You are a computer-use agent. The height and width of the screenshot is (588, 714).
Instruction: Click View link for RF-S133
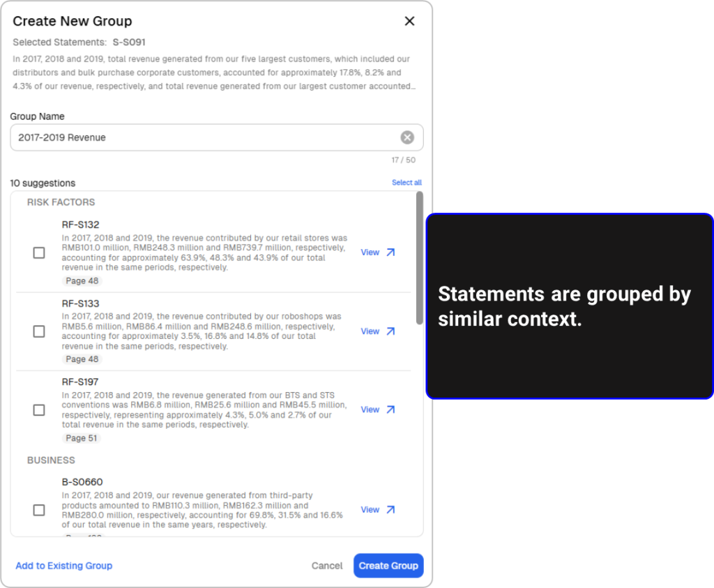(370, 331)
